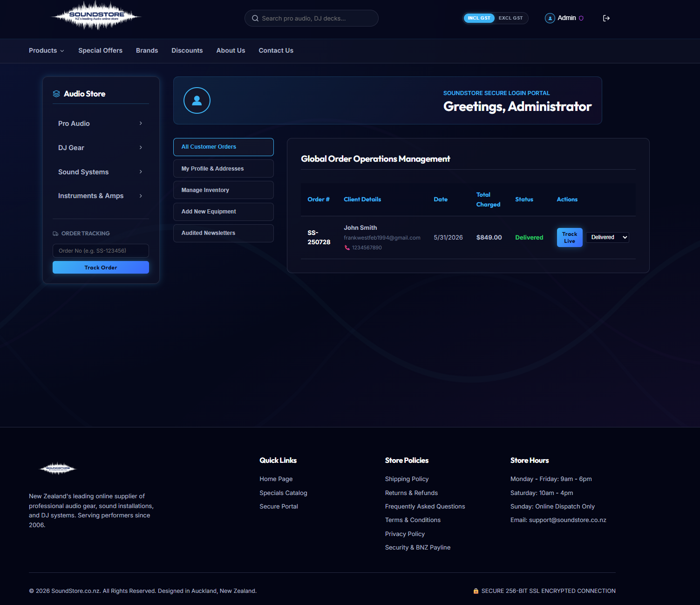Open My Profile & Addresses tab
This screenshot has width=700, height=605.
click(x=224, y=169)
